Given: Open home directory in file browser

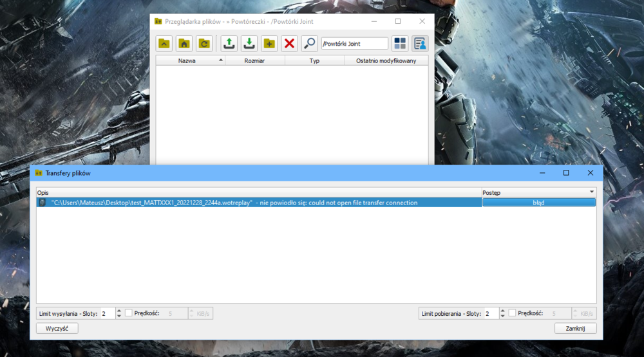Looking at the screenshot, I should tap(184, 44).
